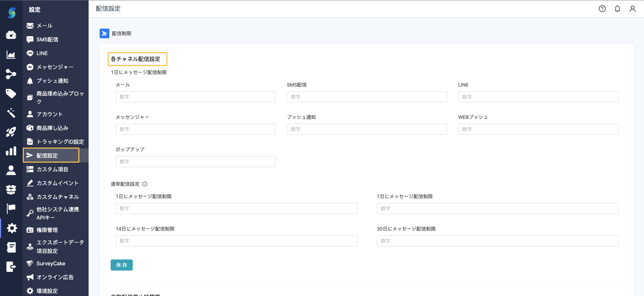Open the notifications bell icon
The height and width of the screenshot is (296, 644).
[x=617, y=9]
